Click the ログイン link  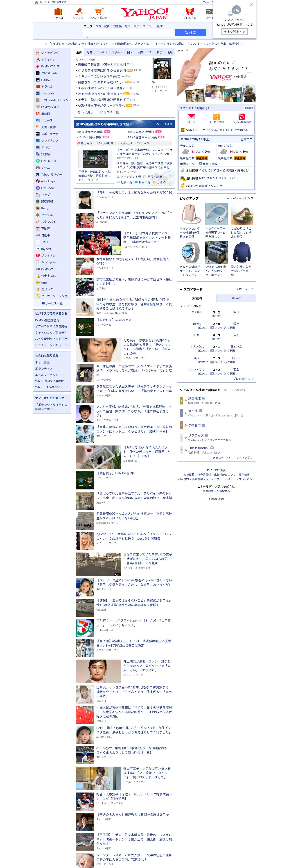coord(185,108)
